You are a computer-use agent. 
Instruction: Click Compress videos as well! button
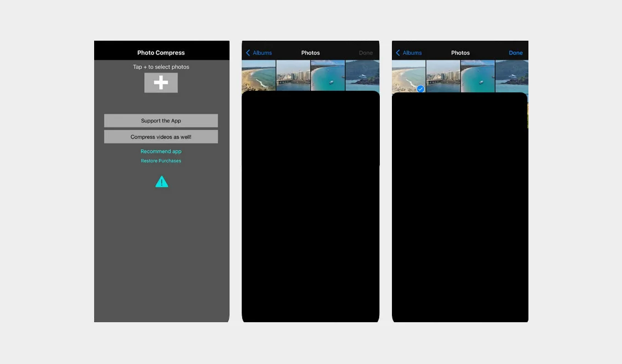[x=161, y=137]
